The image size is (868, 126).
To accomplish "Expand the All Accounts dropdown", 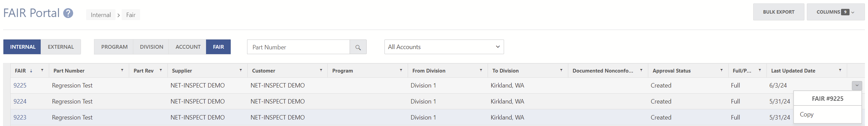I will pos(444,47).
